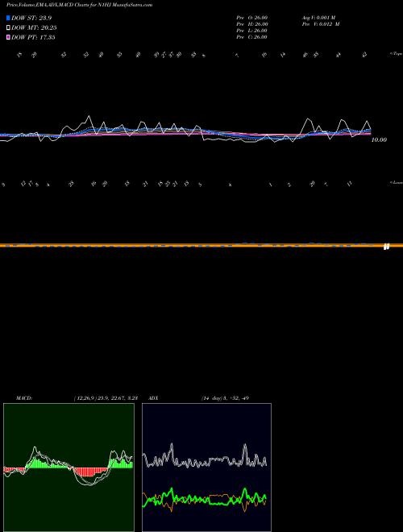Click the ADX chart panel
403x532 pixels.
[206, 468]
